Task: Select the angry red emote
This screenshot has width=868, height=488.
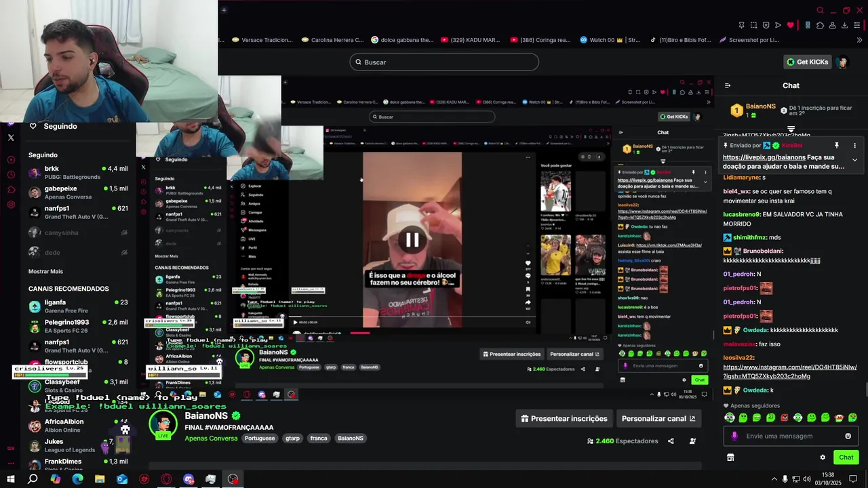Action: point(785,418)
